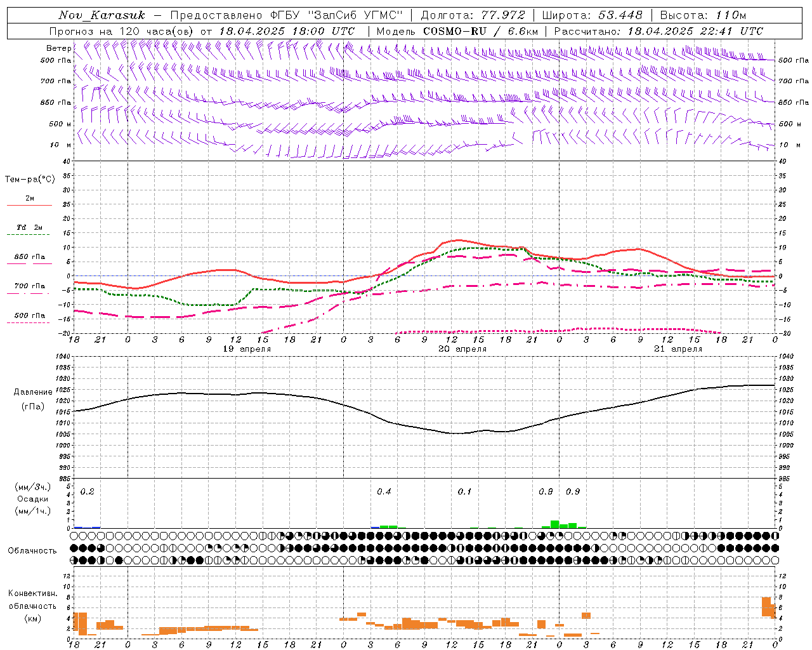Click '500 гПа' in the temperature legend
The height and width of the screenshot is (650, 812).
point(30,315)
